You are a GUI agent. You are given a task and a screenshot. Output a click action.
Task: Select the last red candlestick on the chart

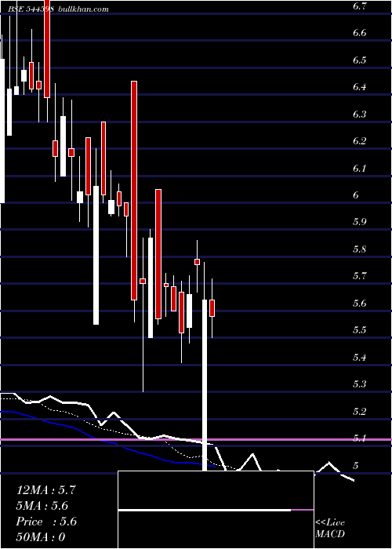(x=212, y=308)
